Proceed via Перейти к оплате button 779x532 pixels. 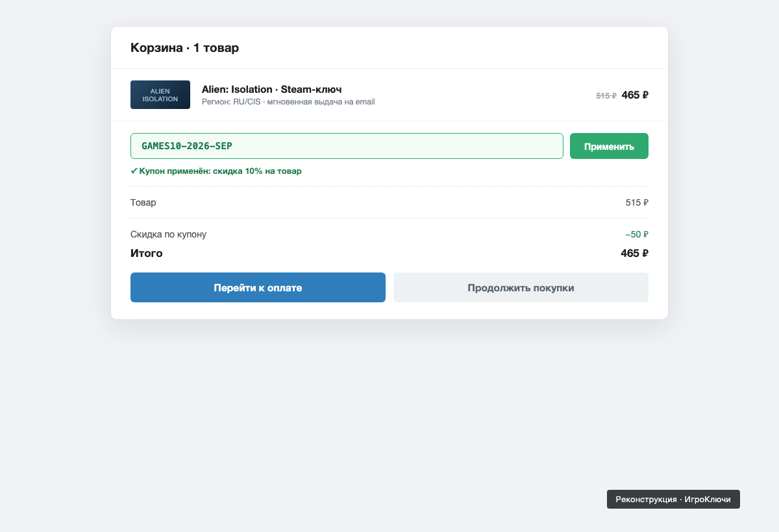pos(258,287)
